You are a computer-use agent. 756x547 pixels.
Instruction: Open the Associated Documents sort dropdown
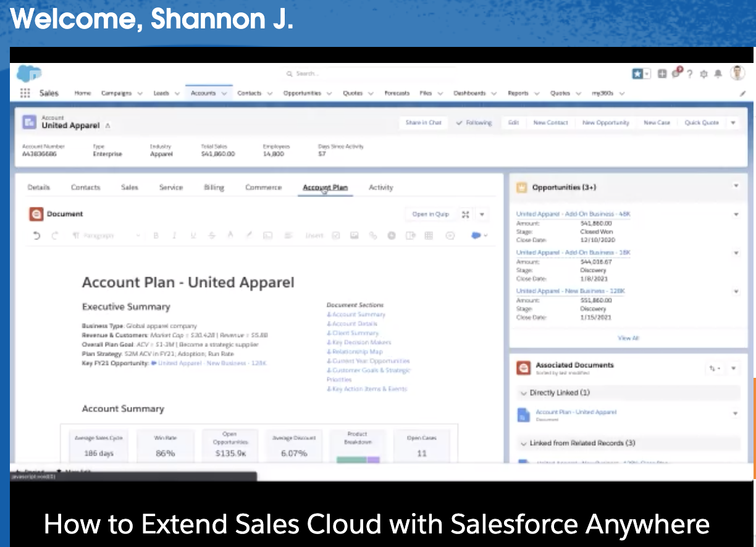pyautogui.click(x=715, y=369)
